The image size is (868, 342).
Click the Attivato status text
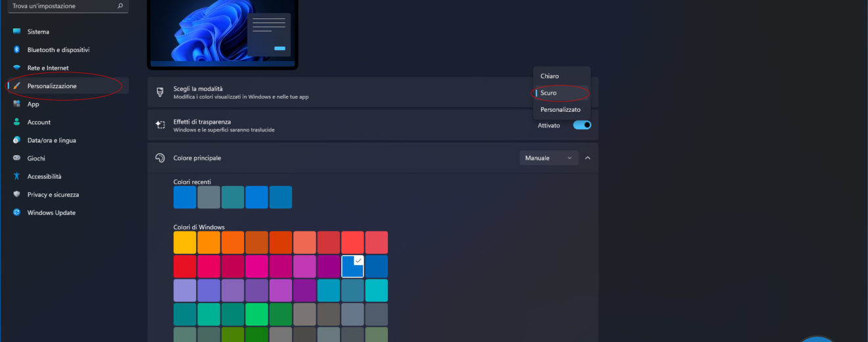(x=549, y=125)
